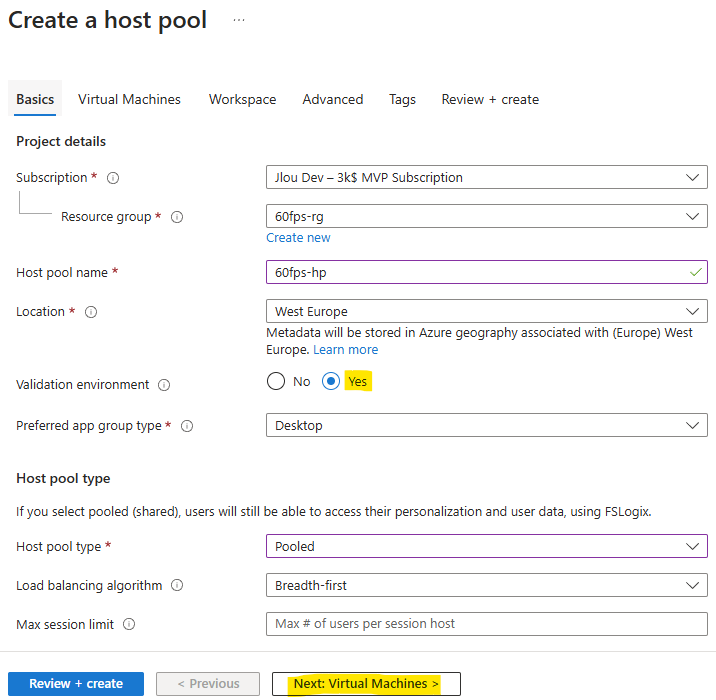The image size is (716, 700).
Task: Switch to the Virtual Machines tab
Action: (129, 99)
